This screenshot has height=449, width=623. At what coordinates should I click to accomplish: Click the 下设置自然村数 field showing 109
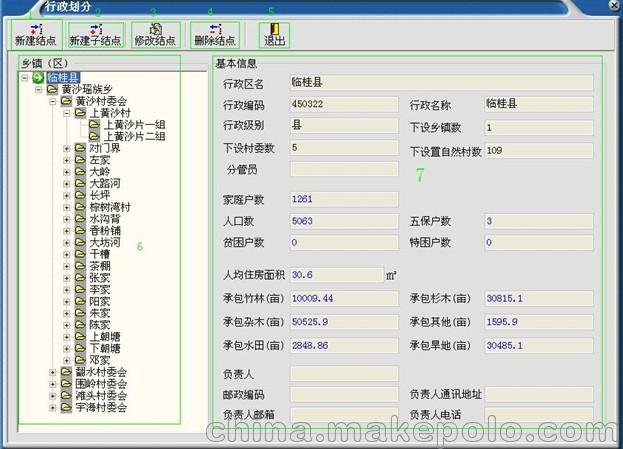click(x=539, y=151)
